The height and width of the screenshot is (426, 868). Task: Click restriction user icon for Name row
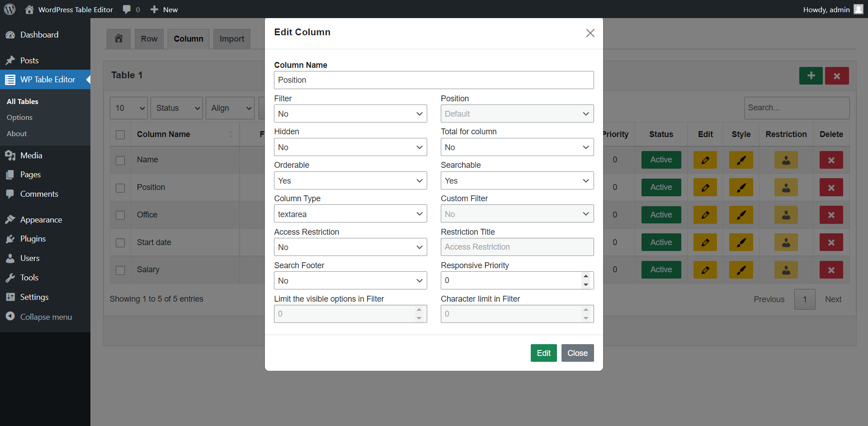click(x=786, y=160)
